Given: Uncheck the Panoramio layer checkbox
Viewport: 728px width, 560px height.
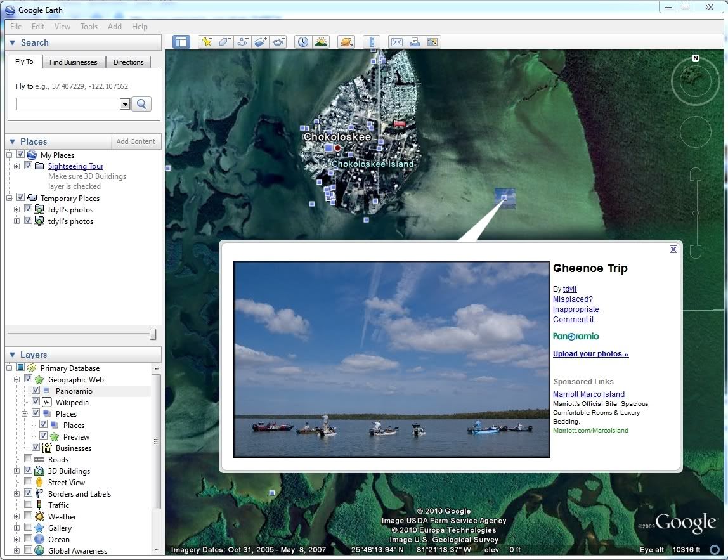Looking at the screenshot, I should (x=36, y=390).
